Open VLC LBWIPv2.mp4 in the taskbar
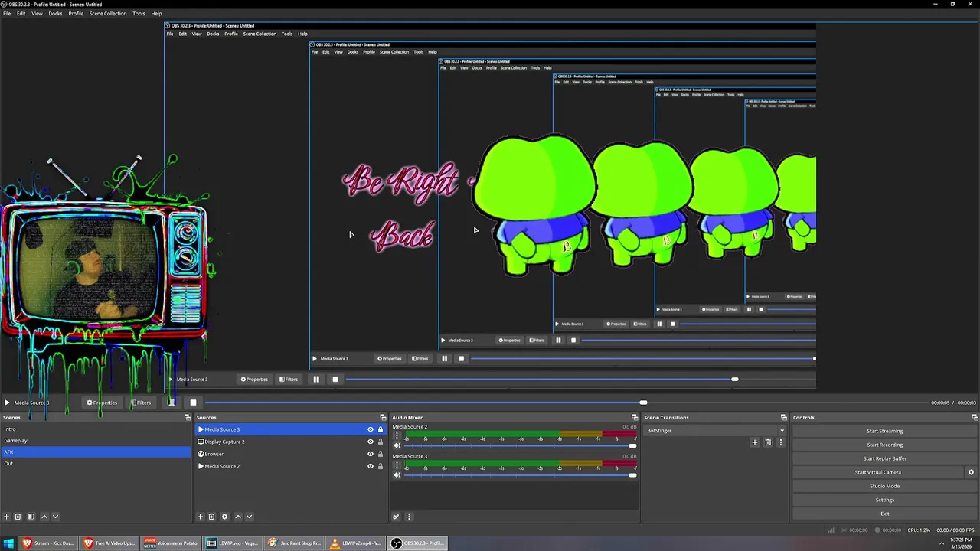The height and width of the screenshot is (551, 980). tap(355, 543)
